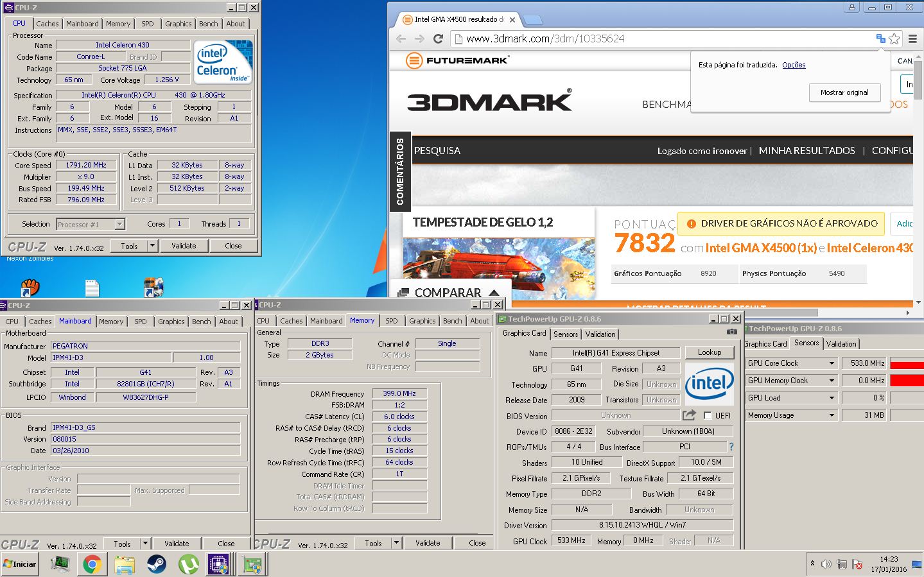Open the Opções link in translate popup
Screen dimensions: 924x577
(794, 65)
